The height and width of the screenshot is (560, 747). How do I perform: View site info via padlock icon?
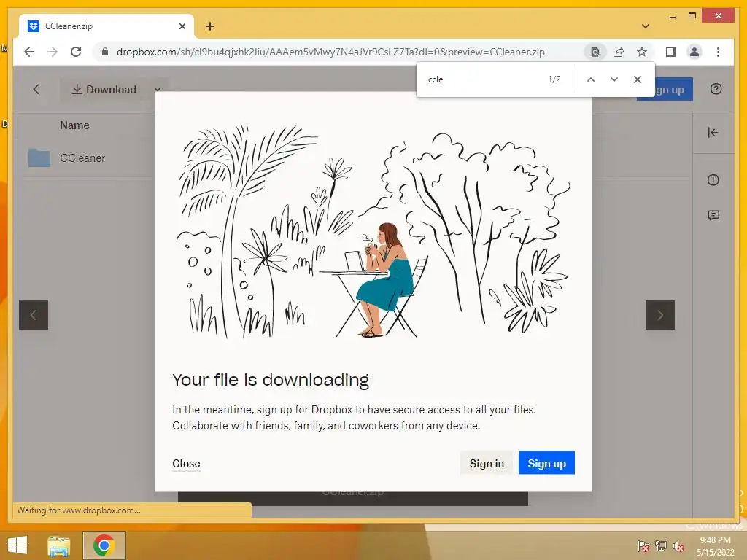point(105,52)
